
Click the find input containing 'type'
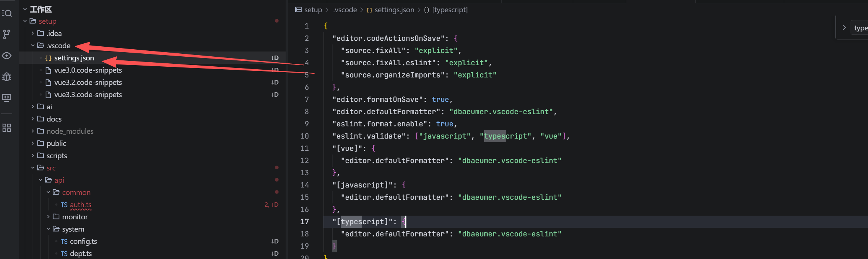(x=861, y=28)
